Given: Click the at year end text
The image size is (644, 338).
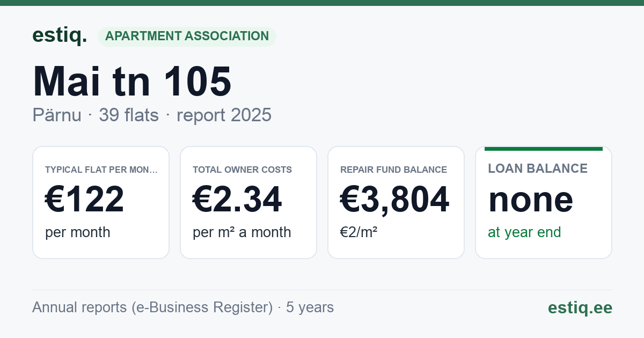Looking at the screenshot, I should (x=524, y=232).
